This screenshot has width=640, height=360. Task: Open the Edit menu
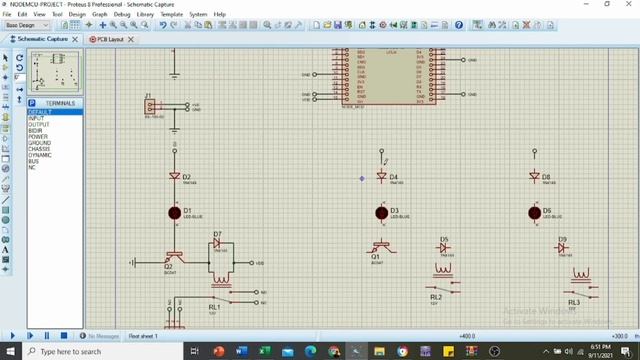tap(22, 14)
